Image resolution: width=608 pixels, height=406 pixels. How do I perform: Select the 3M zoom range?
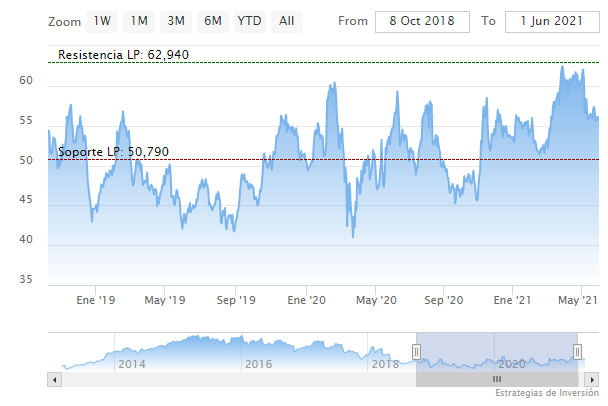176,20
